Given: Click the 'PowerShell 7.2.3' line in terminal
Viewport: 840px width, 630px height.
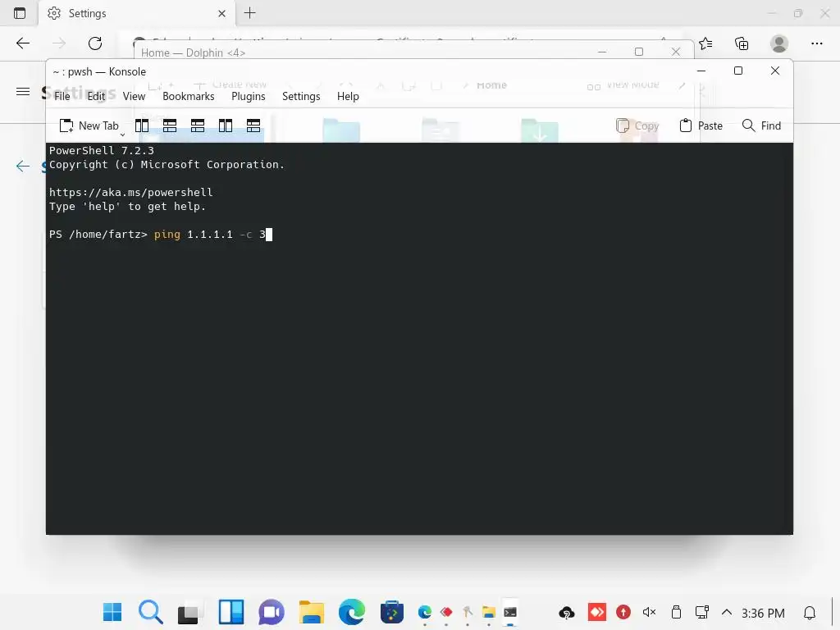Looking at the screenshot, I should pos(101,151).
